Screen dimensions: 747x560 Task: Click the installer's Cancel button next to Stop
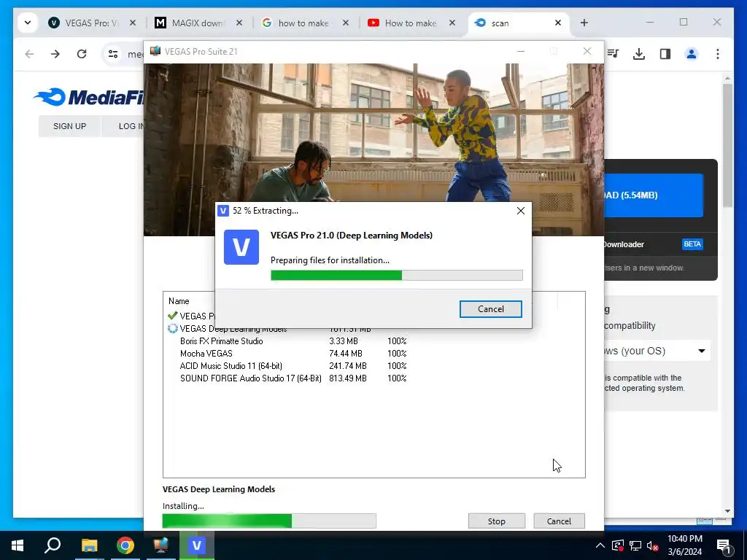[559, 521]
